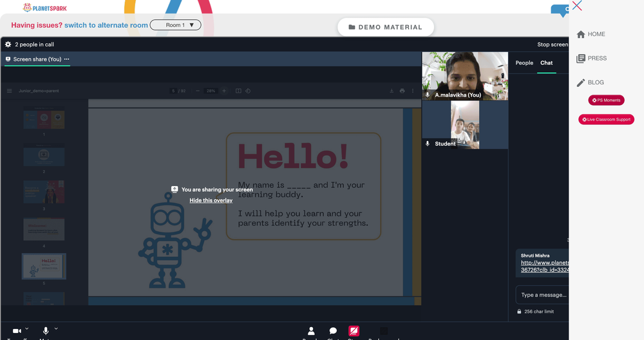Click the Student microphone icon
The width and height of the screenshot is (644, 340).
(428, 144)
